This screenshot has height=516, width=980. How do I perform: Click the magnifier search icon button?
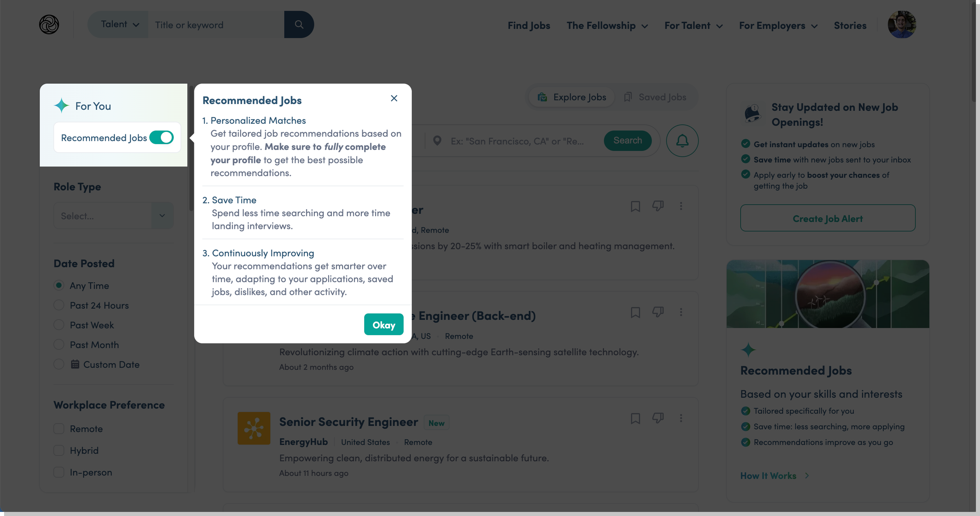[299, 25]
